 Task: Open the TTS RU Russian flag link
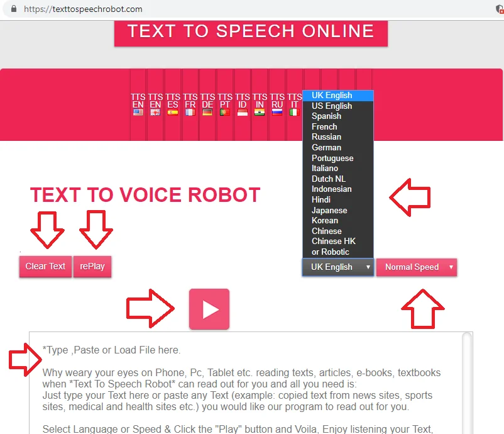click(x=277, y=104)
